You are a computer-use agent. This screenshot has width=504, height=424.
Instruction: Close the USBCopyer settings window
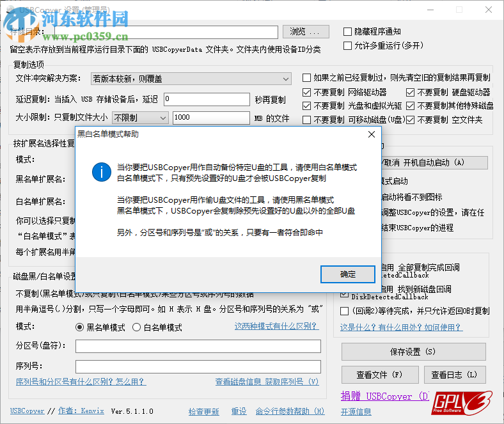tap(489, 10)
